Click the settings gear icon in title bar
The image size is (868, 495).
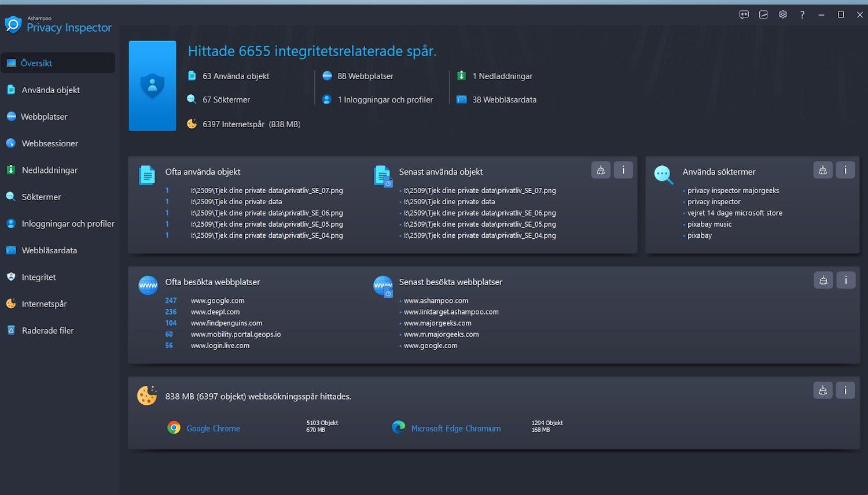pyautogui.click(x=782, y=14)
